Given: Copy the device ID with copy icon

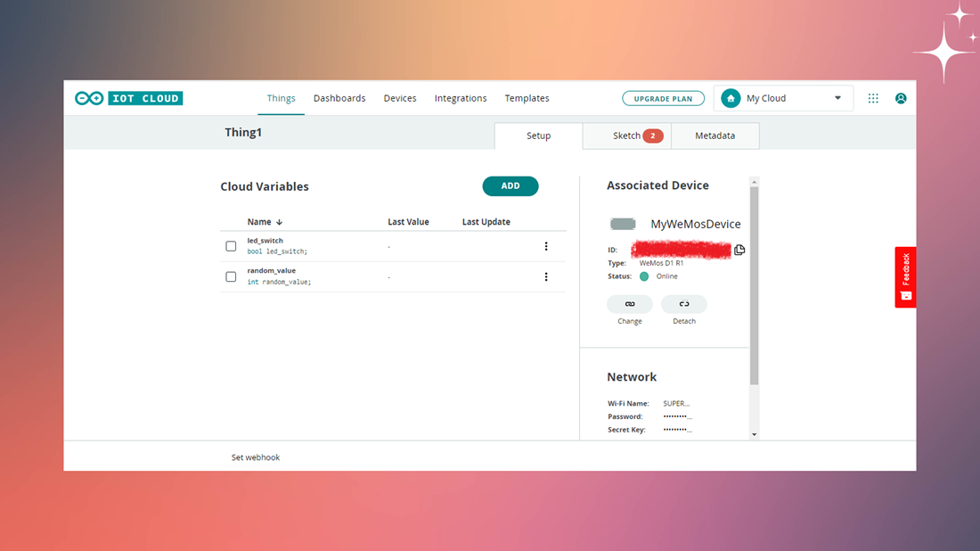Looking at the screenshot, I should (x=739, y=250).
